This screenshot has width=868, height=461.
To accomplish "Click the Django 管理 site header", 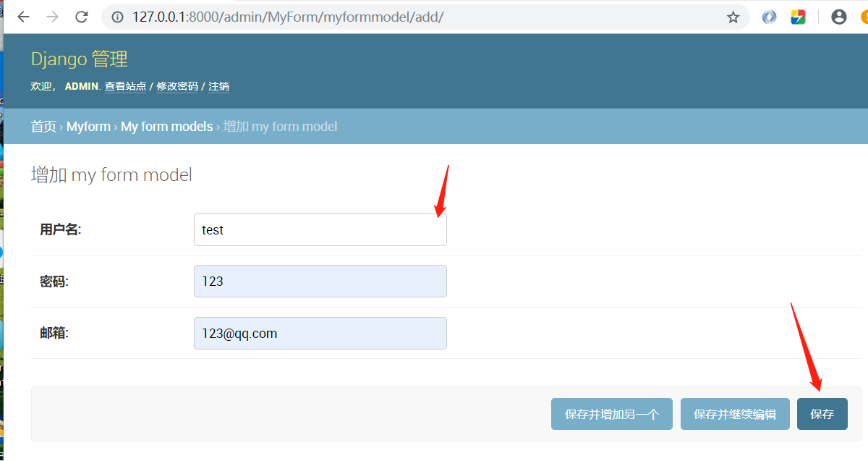I will coord(79,59).
